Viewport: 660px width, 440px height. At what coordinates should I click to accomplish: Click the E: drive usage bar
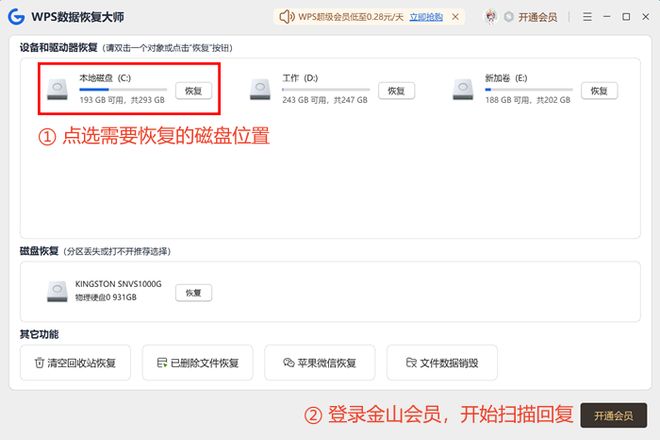click(529, 89)
